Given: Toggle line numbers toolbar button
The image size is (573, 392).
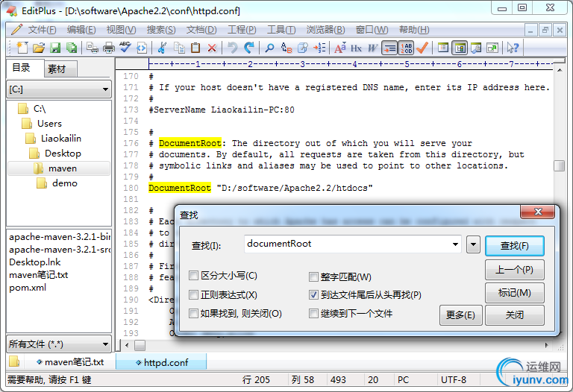Looking at the screenshot, I should coord(406,48).
